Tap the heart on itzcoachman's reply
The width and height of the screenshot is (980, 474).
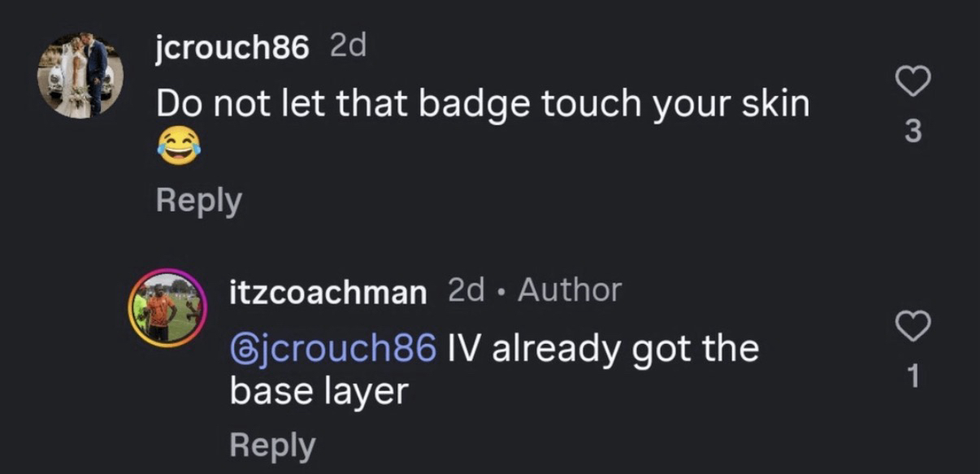point(912,327)
